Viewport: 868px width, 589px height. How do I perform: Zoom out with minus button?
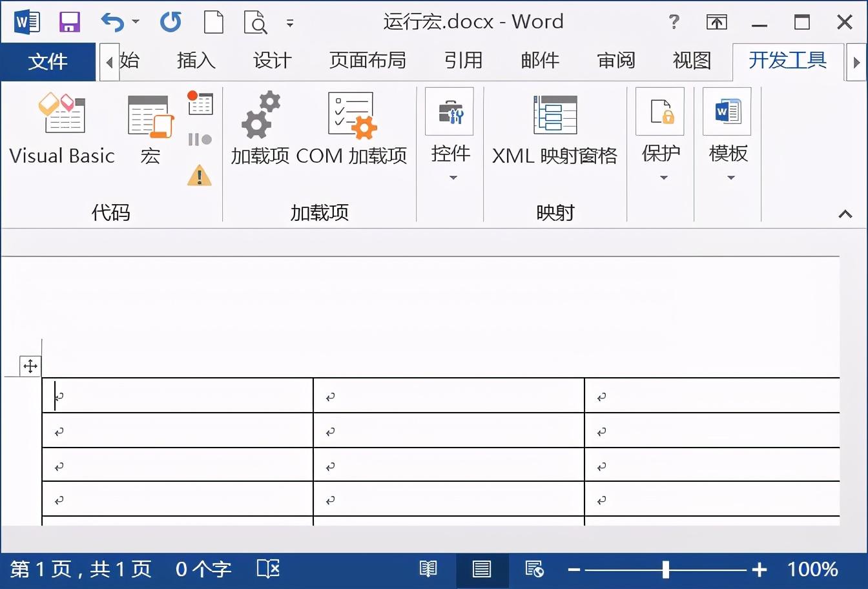click(x=573, y=570)
